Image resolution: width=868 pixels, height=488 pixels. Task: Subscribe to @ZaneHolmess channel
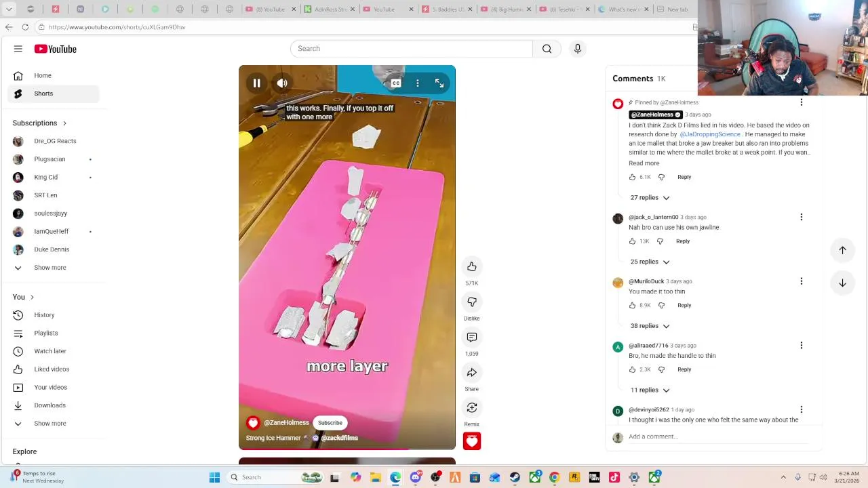330,423
